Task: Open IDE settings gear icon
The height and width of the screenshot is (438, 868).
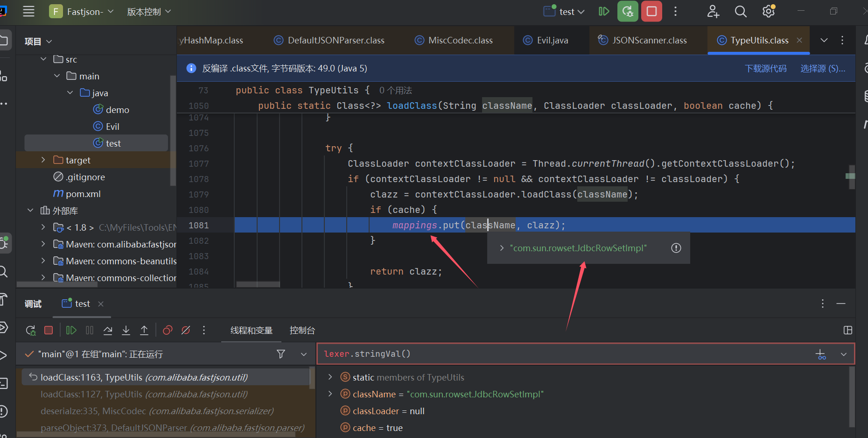Action: tap(769, 12)
